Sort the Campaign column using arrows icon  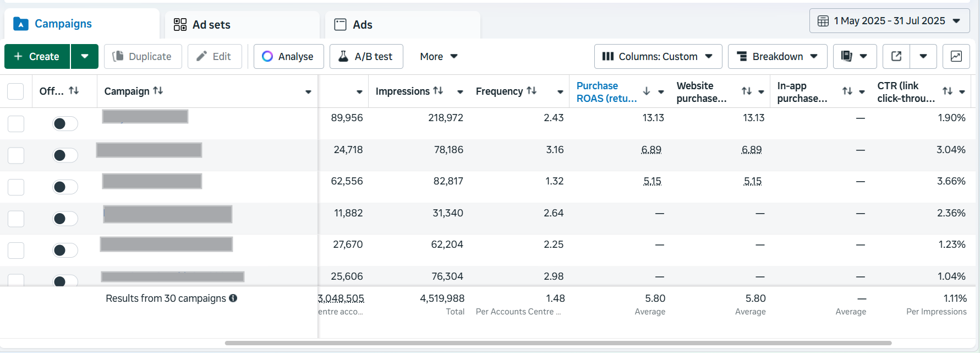tap(158, 91)
